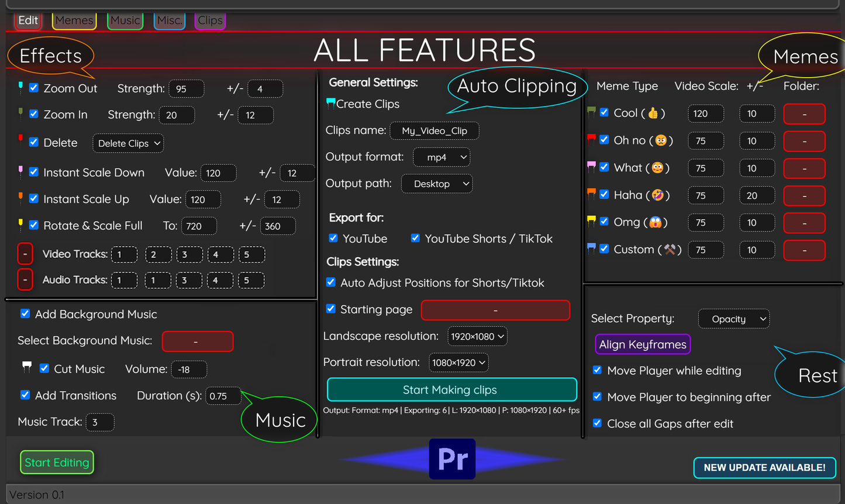The height and width of the screenshot is (504, 845).
Task: Click the Align Keyframes button
Action: pos(642,344)
